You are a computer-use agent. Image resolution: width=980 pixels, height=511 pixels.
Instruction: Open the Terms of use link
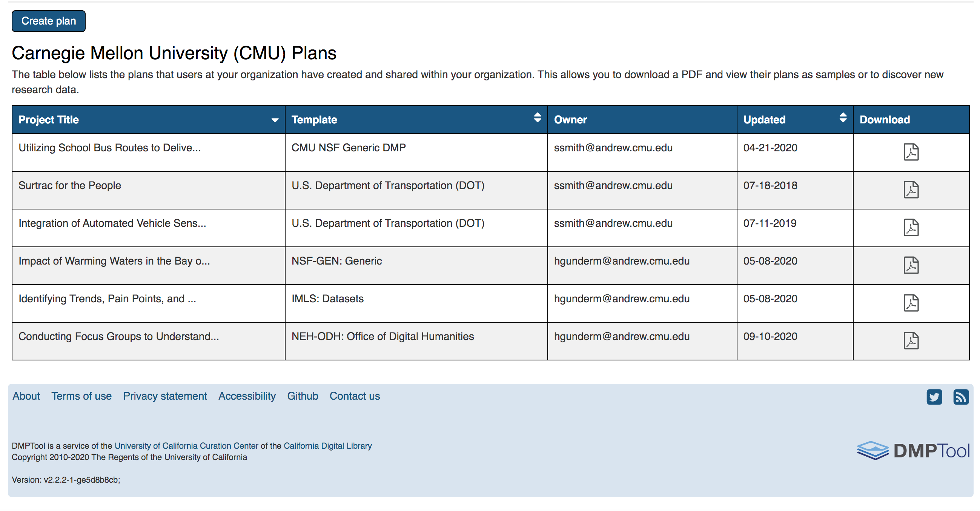tap(81, 396)
